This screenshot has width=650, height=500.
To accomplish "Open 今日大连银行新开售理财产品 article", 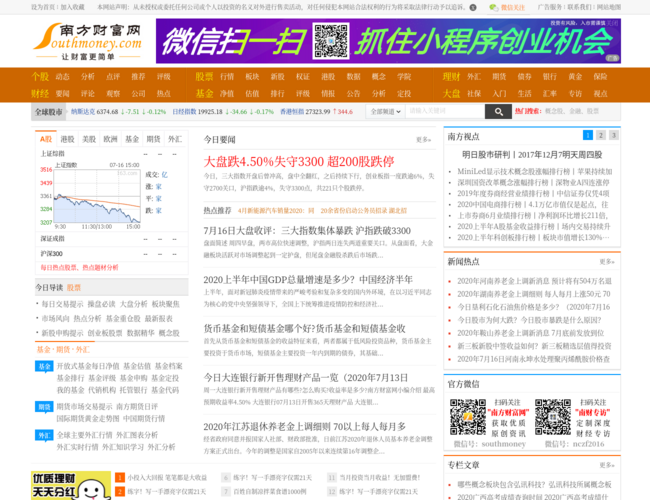I will (306, 378).
